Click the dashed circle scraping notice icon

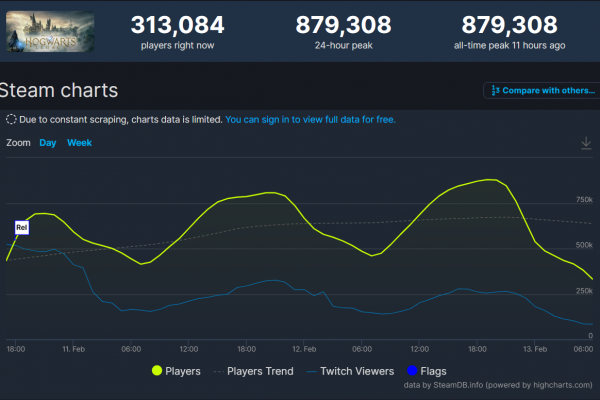11,119
